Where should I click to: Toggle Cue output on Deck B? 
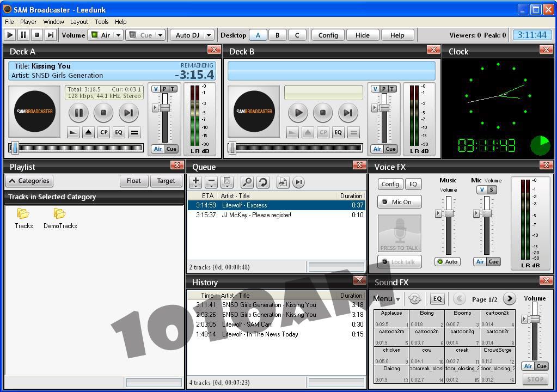[x=391, y=149]
